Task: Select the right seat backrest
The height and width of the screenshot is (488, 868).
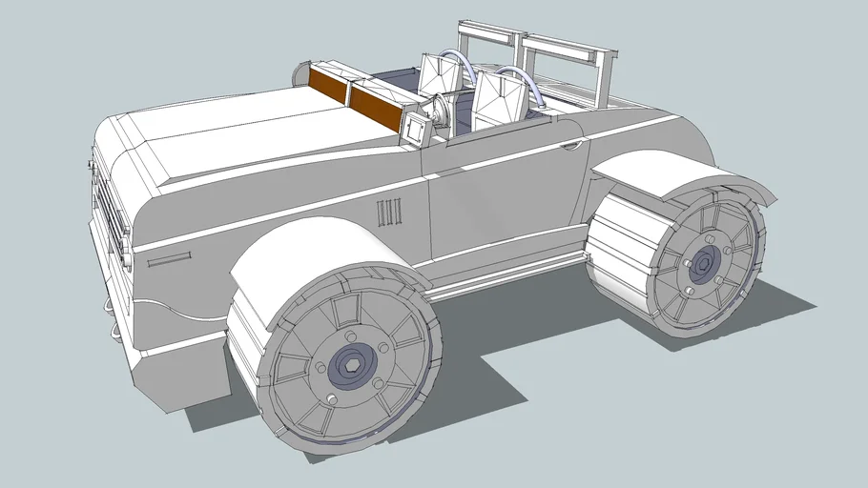Action: (x=500, y=101)
